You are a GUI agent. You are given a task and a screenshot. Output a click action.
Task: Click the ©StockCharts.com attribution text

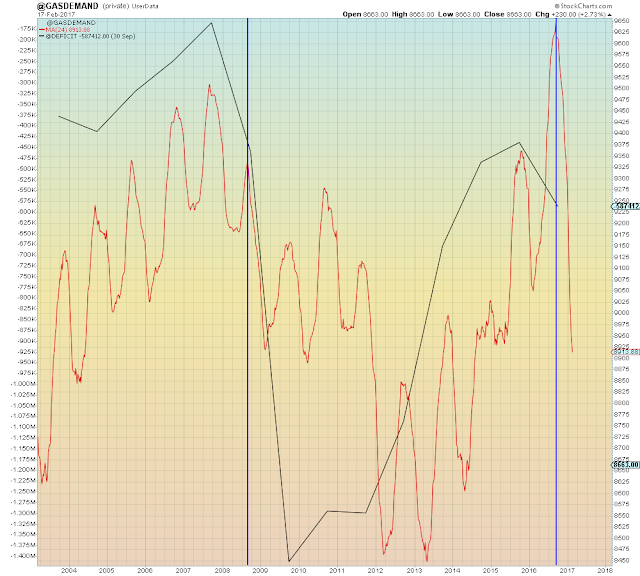point(583,6)
